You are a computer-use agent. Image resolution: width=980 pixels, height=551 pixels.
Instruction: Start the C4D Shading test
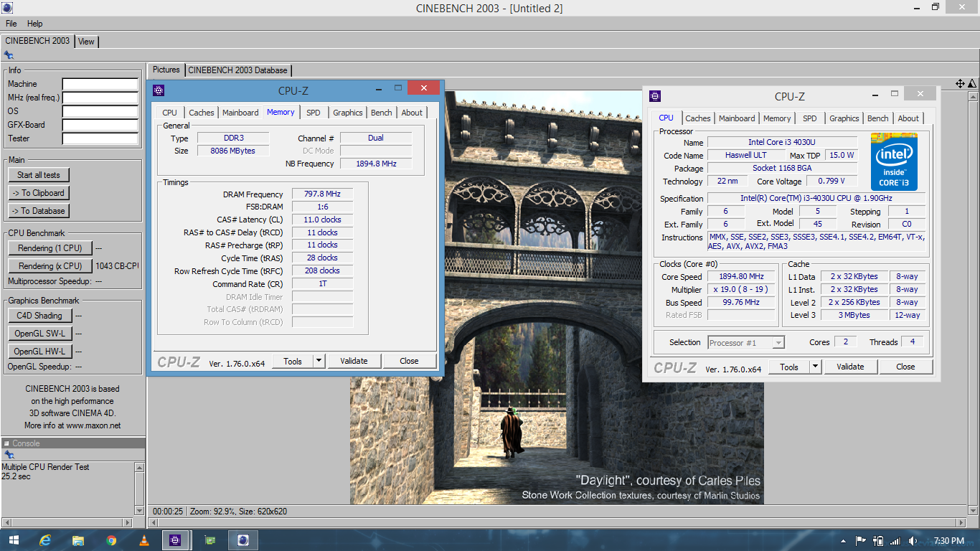pyautogui.click(x=39, y=316)
